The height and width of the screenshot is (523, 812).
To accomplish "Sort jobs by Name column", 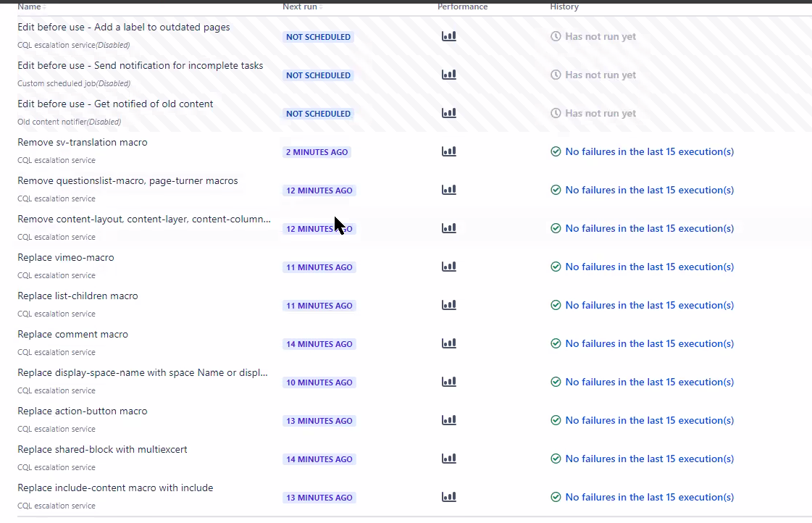I will [x=32, y=7].
